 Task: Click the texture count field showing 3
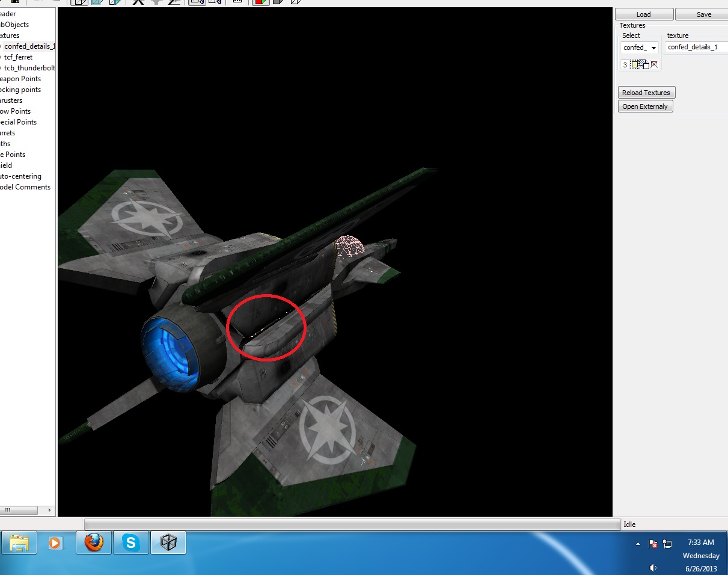click(625, 64)
